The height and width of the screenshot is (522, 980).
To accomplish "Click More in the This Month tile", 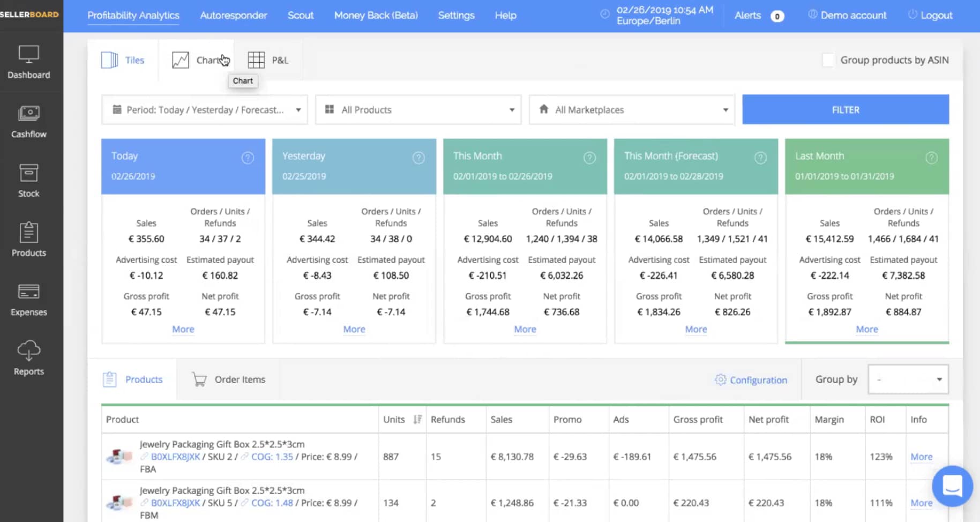I will (525, 329).
